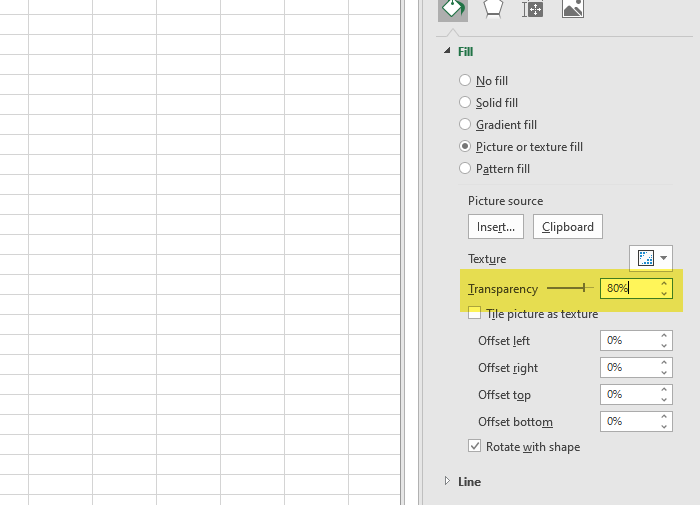Viewport: 700px width, 505px height.
Task: Click the Transparency slider track
Action: click(570, 288)
